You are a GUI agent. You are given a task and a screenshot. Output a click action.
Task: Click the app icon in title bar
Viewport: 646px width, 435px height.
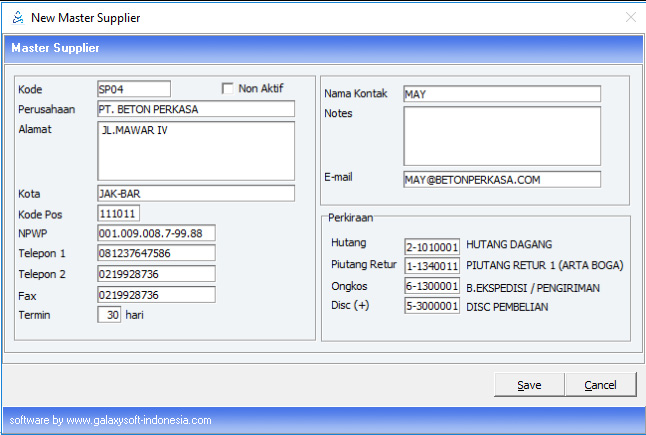(17, 18)
